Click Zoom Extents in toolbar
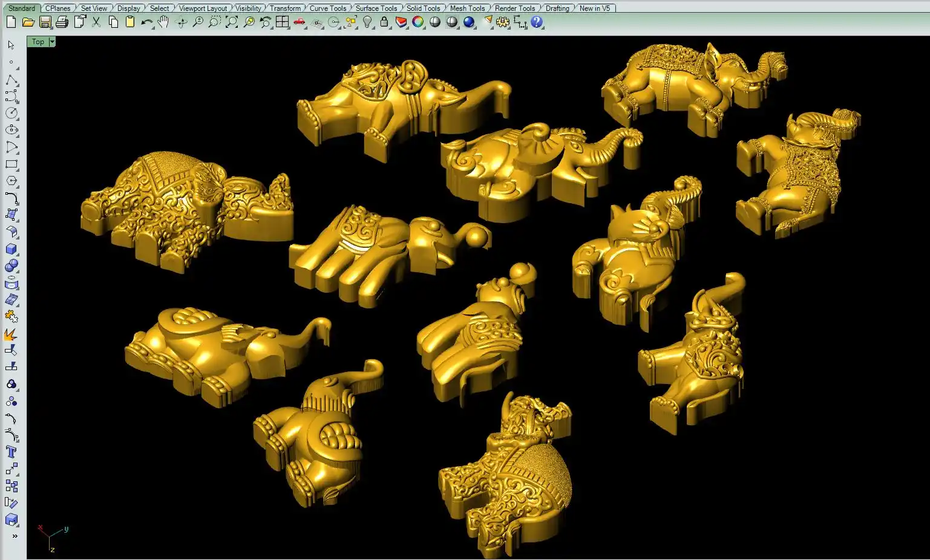 click(x=232, y=22)
